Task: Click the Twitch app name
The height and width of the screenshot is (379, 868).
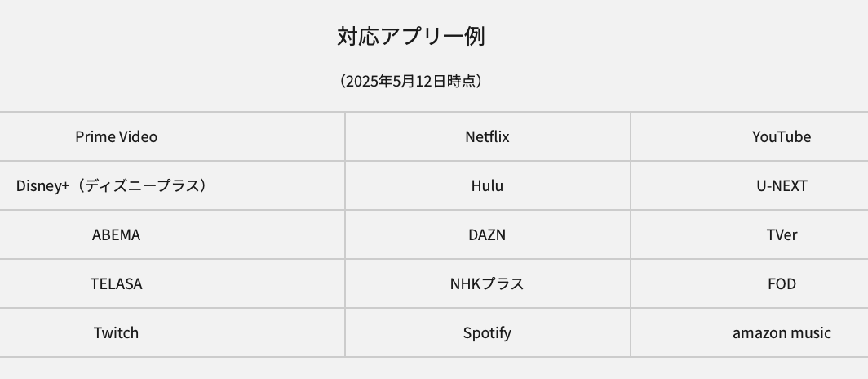Action: [x=116, y=332]
